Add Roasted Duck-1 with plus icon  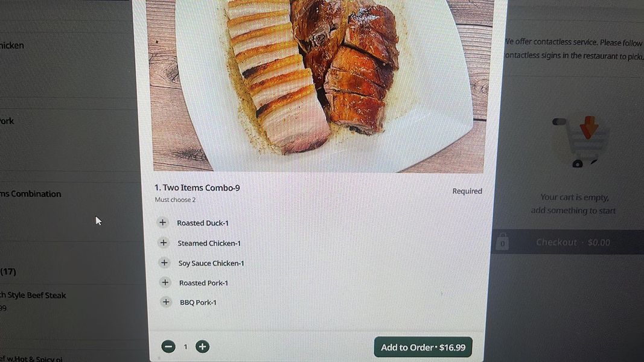pyautogui.click(x=162, y=223)
